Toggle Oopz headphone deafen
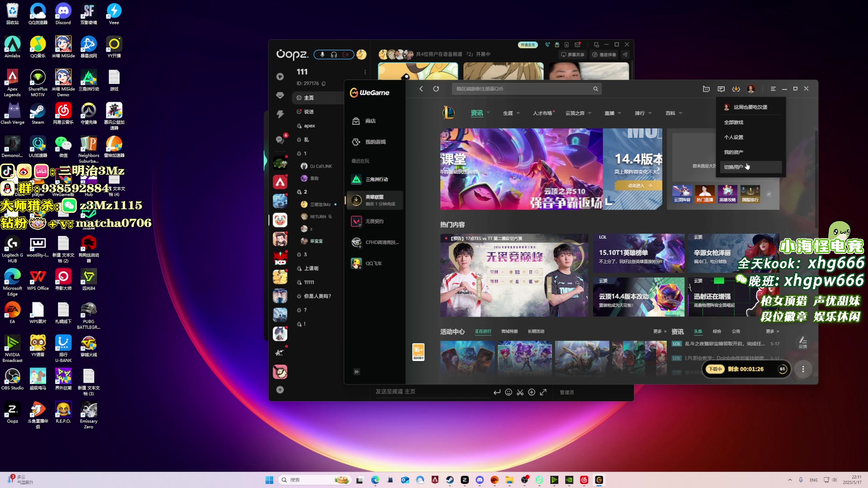 334,55
